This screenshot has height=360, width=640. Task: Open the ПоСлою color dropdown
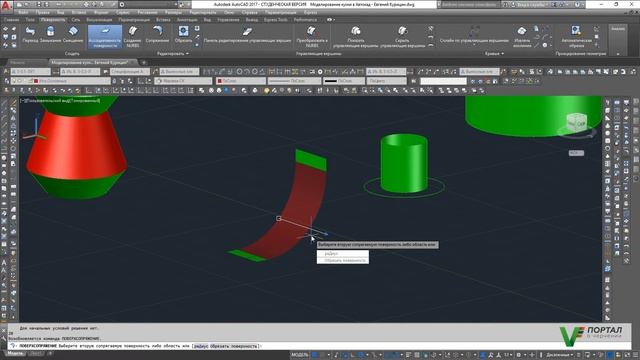point(241,81)
